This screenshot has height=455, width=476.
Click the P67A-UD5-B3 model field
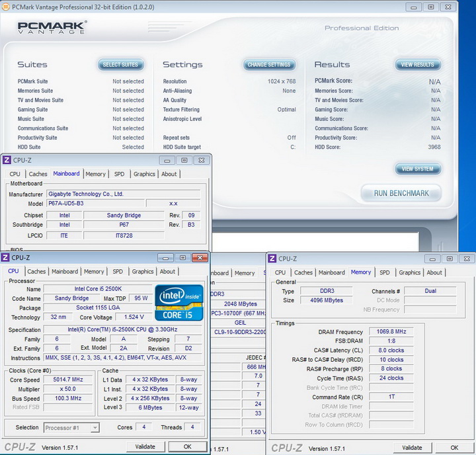click(x=96, y=204)
